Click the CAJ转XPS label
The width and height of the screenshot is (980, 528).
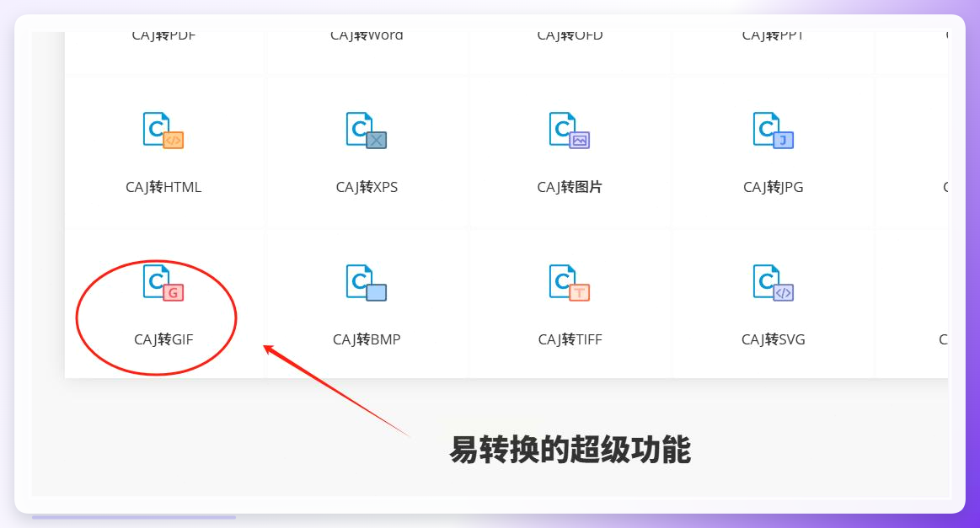367,187
